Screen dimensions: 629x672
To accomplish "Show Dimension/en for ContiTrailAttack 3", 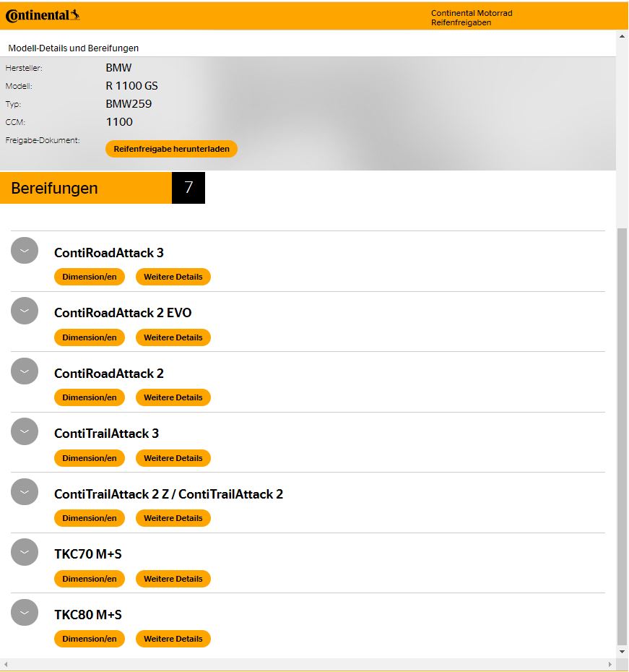I will (90, 458).
